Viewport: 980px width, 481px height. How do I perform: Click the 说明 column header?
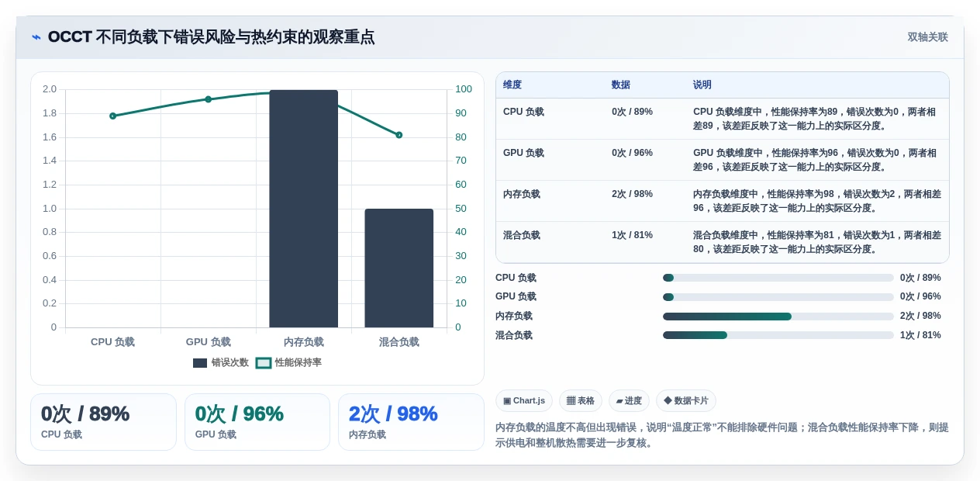click(x=702, y=85)
